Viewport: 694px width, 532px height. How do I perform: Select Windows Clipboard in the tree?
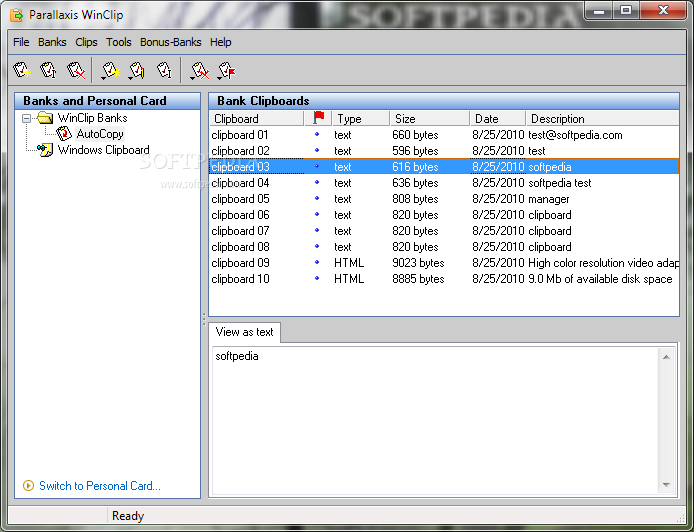(x=104, y=150)
